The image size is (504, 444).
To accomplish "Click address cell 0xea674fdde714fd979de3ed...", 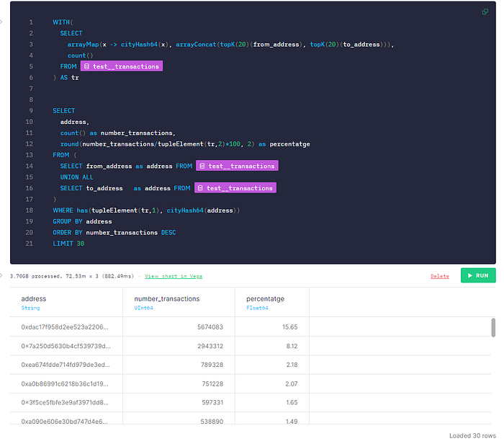I will tap(66, 365).
